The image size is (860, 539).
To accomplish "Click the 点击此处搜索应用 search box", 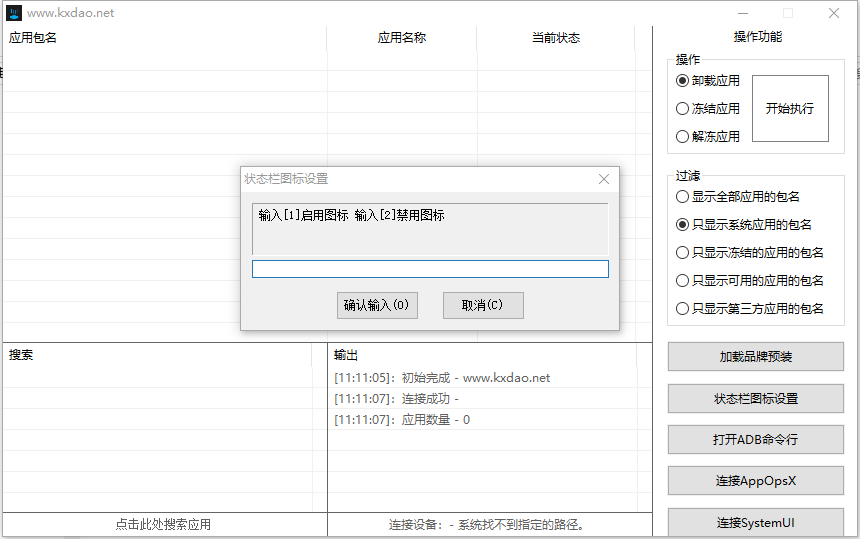I will (164, 524).
